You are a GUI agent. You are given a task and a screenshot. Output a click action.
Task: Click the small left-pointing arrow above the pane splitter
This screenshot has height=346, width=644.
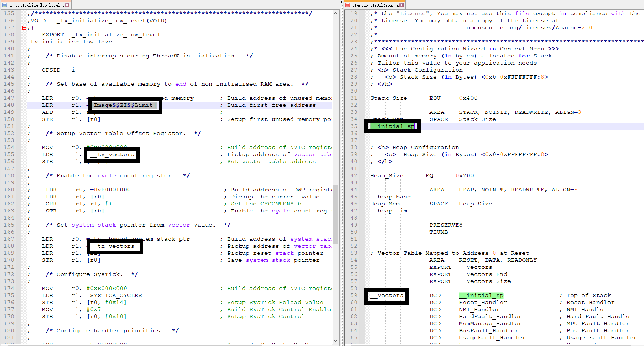click(x=342, y=3)
